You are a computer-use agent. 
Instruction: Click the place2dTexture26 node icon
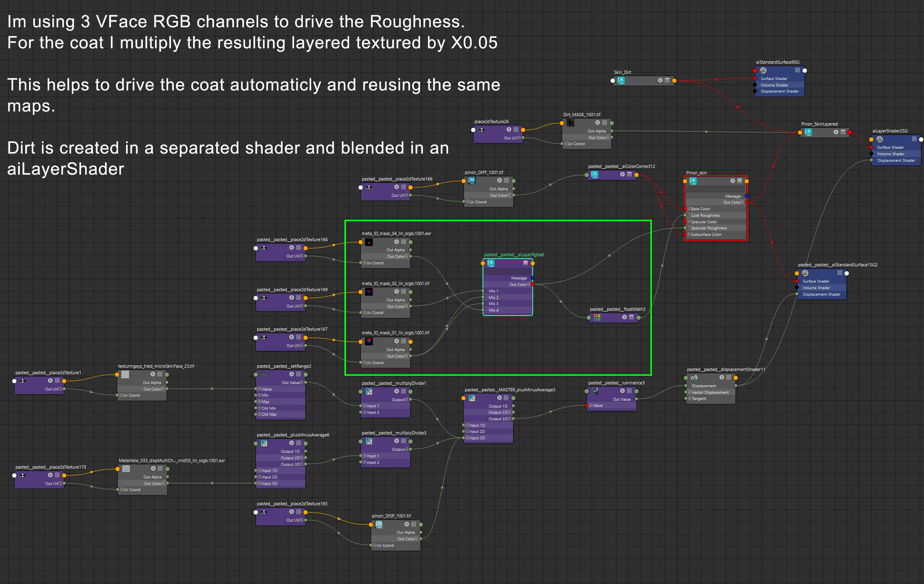pos(481,130)
